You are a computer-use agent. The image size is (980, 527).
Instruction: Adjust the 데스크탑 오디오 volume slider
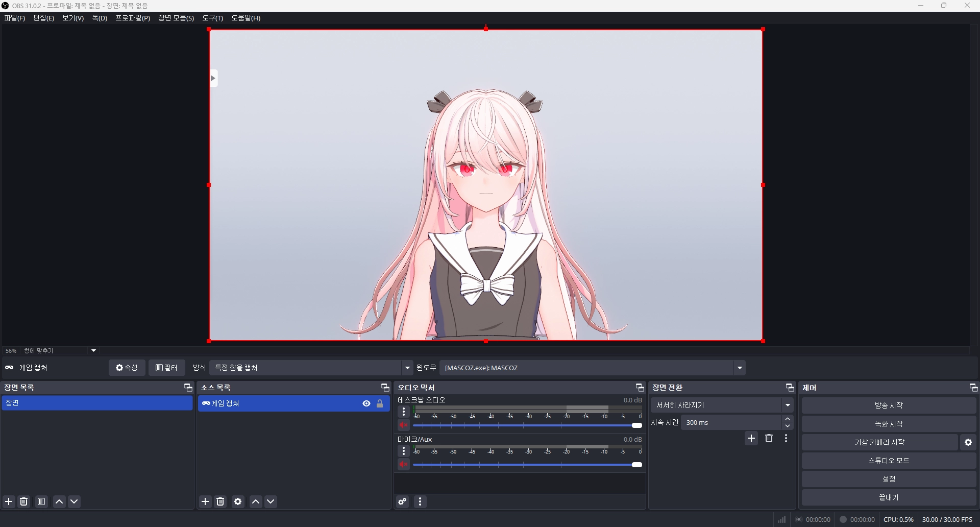pos(527,425)
